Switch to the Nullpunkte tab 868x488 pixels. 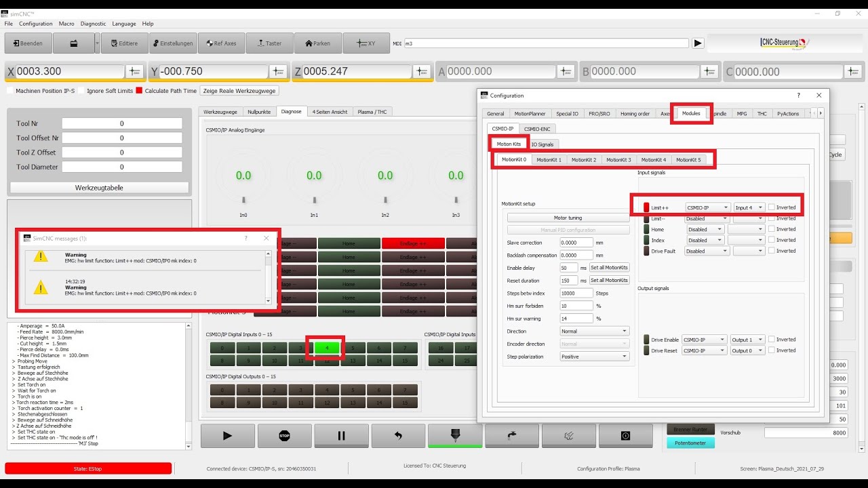(259, 112)
